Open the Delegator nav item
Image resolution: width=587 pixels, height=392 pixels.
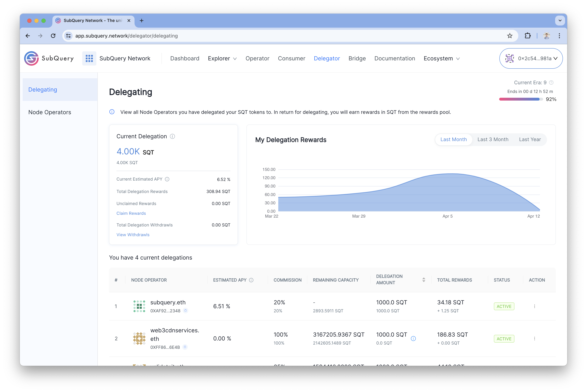pyautogui.click(x=327, y=58)
